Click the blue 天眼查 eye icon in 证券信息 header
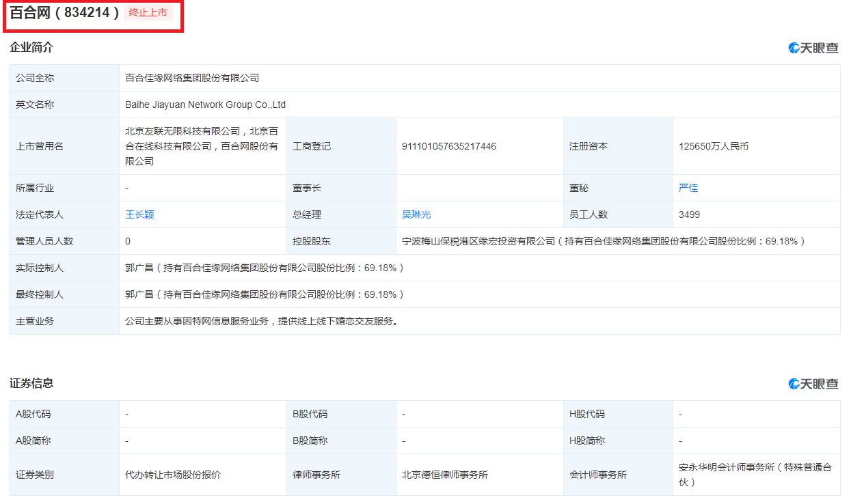Viewport: 851px width, 504px height. (793, 384)
